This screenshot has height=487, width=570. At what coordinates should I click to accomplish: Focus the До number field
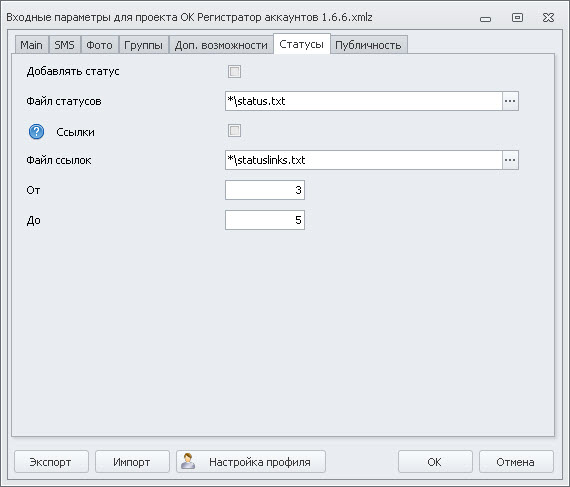(265, 220)
